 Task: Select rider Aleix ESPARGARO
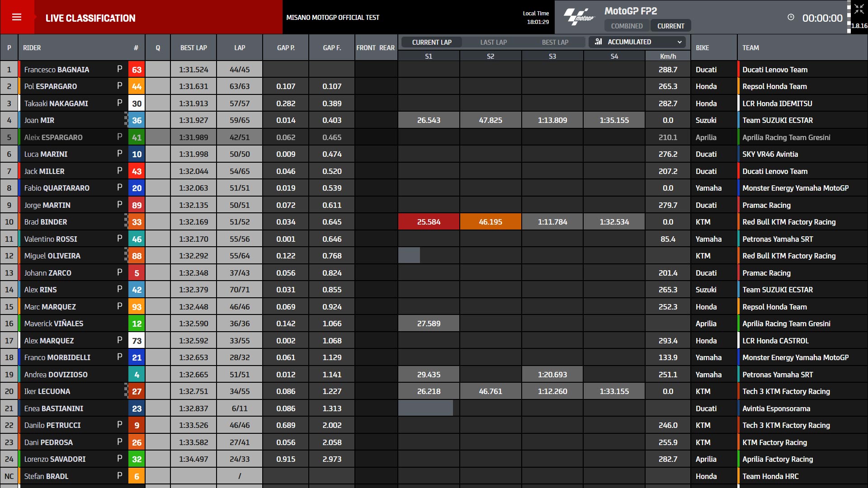click(x=53, y=137)
